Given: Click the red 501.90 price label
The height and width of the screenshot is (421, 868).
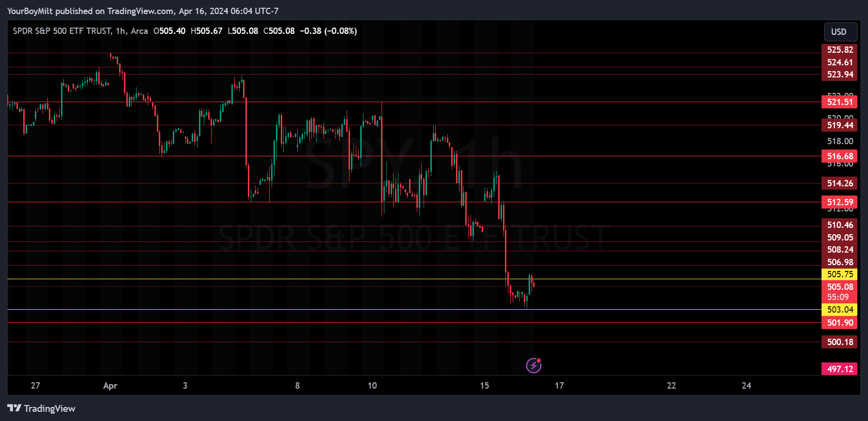Looking at the screenshot, I should click(x=839, y=322).
